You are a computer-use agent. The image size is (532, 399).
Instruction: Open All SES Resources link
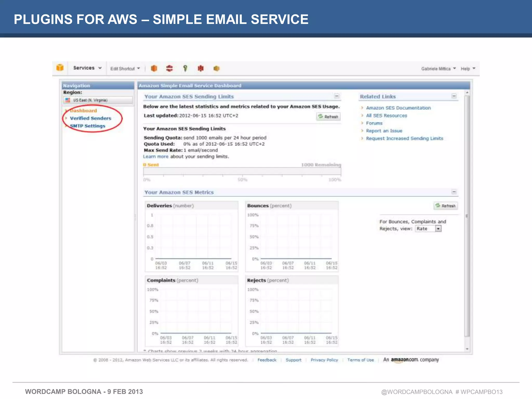[x=387, y=116]
